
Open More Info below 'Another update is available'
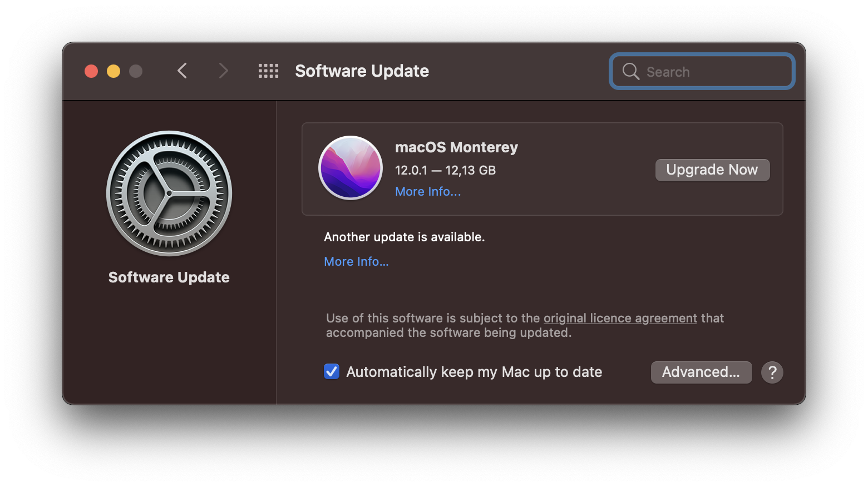(356, 262)
